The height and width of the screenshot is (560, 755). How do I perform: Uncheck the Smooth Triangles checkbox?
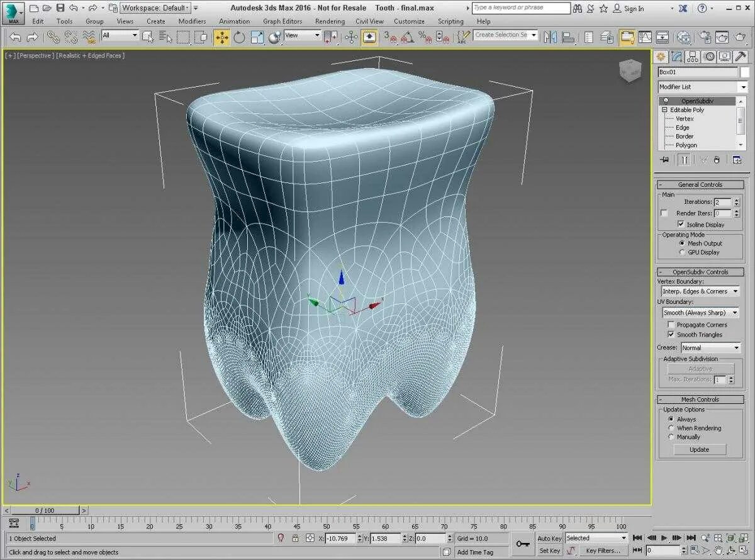click(671, 335)
